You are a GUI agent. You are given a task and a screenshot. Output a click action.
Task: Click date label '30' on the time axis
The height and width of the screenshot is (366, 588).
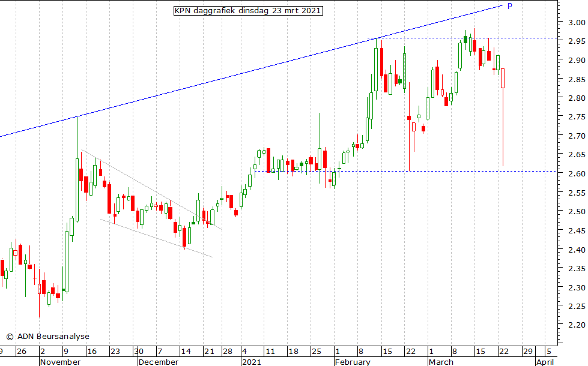click(x=139, y=352)
